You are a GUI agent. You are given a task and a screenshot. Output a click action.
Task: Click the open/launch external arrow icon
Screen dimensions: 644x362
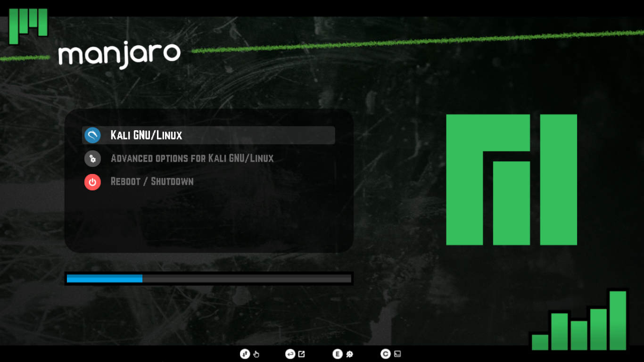pos(302,354)
